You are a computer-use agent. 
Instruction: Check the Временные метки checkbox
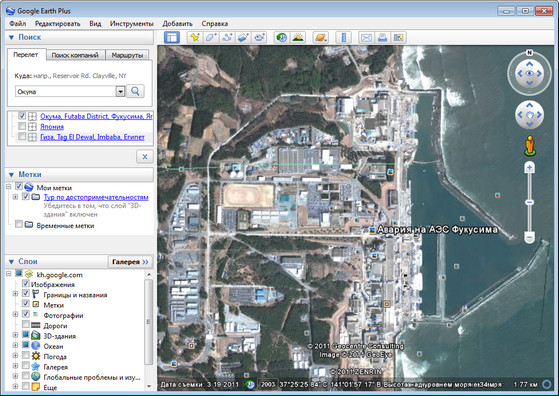[x=19, y=224]
